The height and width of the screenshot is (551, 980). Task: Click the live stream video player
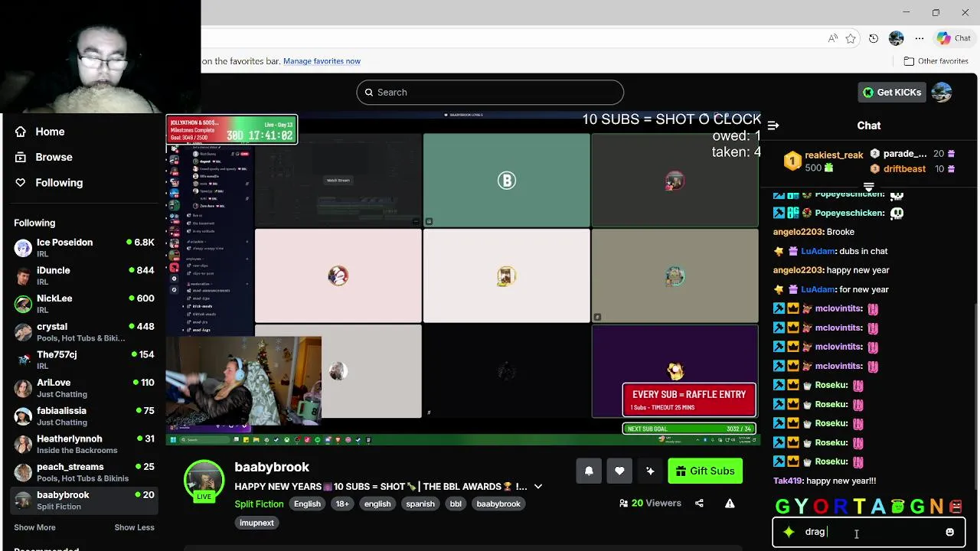[463, 279]
